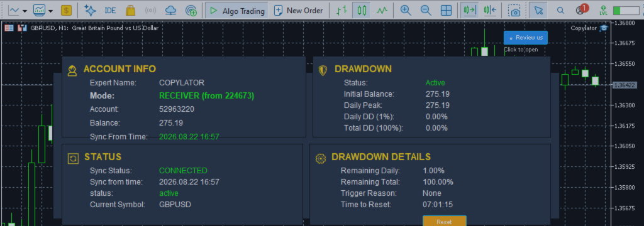Open the cloud hosting VPS icon
The height and width of the screenshot is (226, 644).
pyautogui.click(x=170, y=10)
